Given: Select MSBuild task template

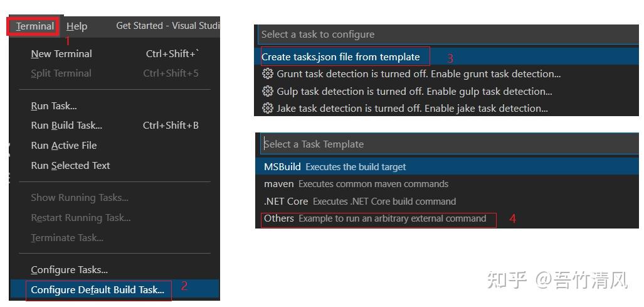Looking at the screenshot, I should coord(447,167).
